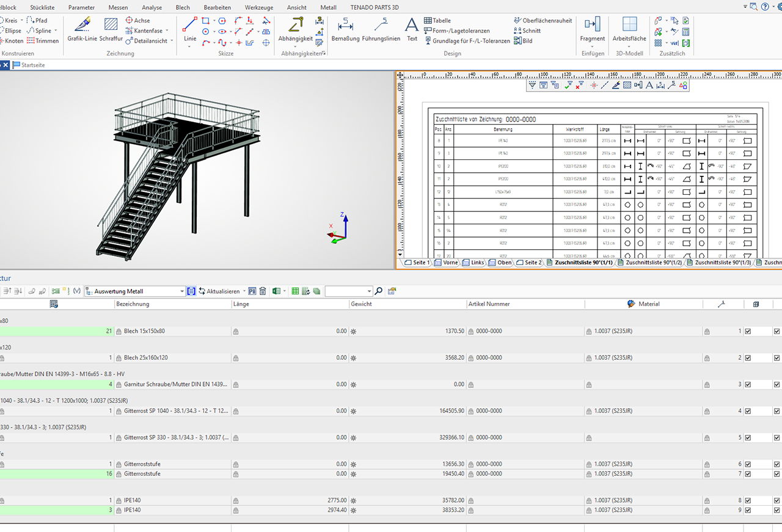Open the Stückliste ribbon tab

pyautogui.click(x=42, y=7)
